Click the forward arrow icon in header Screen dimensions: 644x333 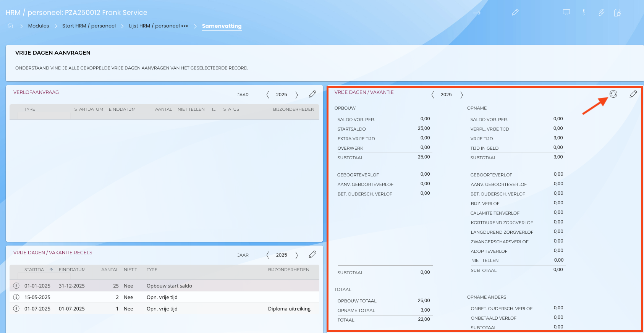click(x=477, y=13)
